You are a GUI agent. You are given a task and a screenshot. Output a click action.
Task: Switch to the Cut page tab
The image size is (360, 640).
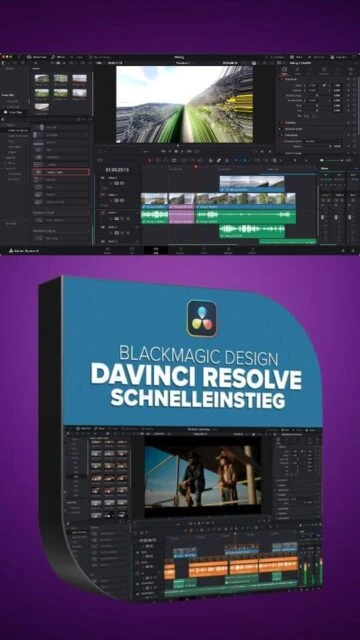pos(132,250)
